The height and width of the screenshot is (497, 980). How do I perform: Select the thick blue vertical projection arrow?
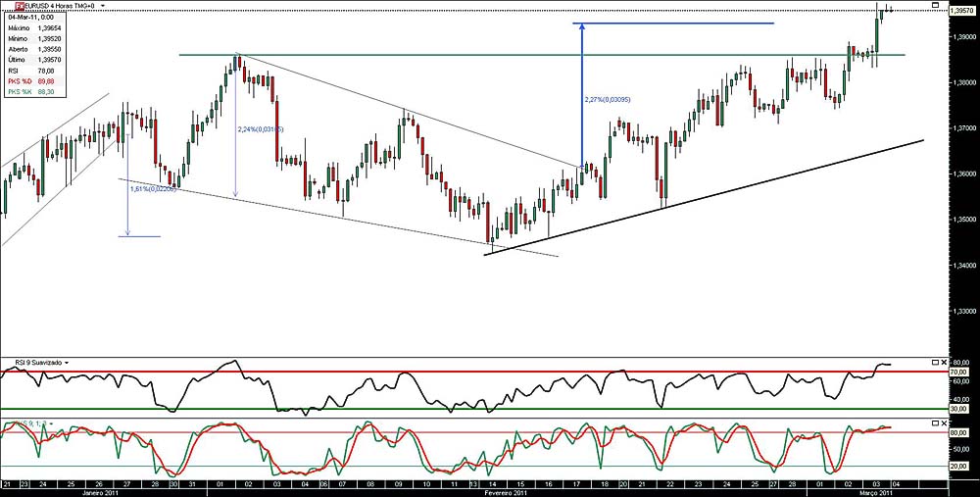click(582, 95)
